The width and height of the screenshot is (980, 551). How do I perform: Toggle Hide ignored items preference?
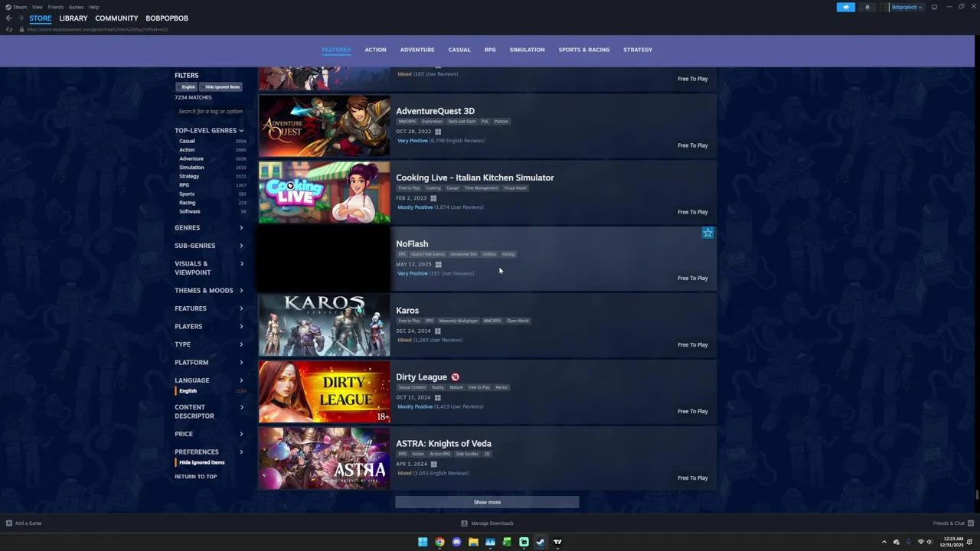202,462
